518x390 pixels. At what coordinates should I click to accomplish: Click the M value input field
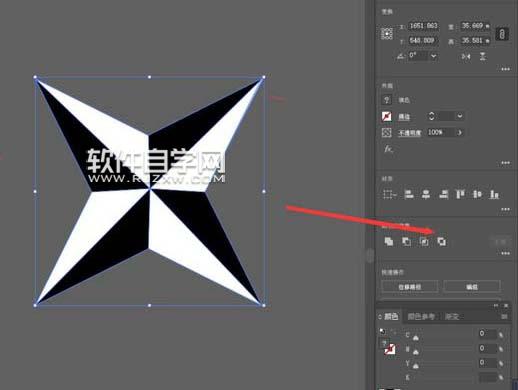tap(487, 348)
